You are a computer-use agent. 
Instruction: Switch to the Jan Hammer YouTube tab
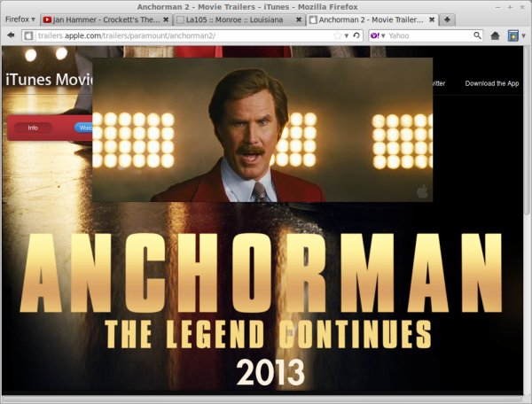click(106, 20)
